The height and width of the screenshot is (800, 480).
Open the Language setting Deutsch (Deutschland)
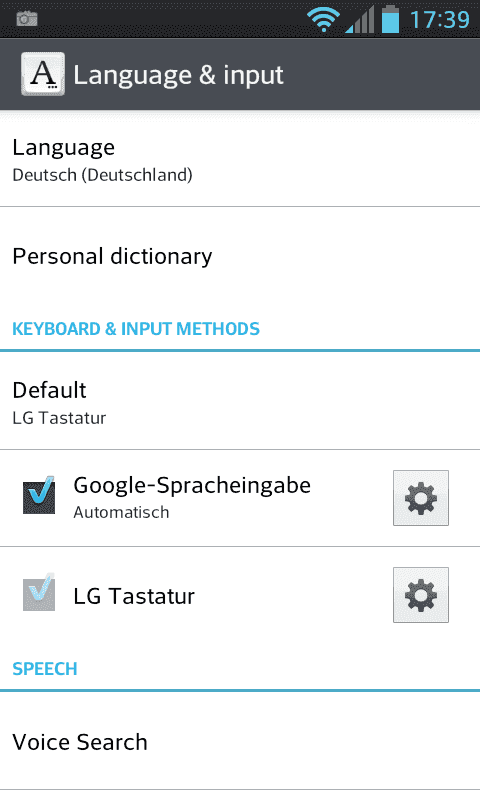pos(240,160)
